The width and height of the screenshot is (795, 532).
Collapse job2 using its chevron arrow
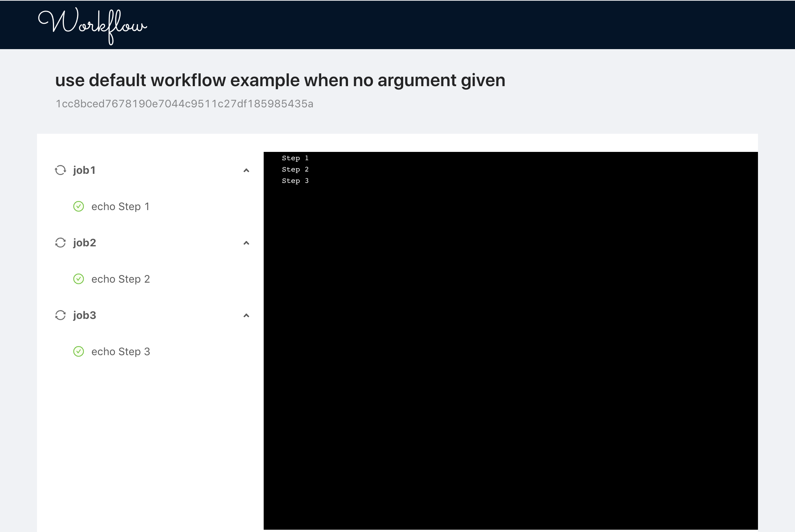(246, 243)
